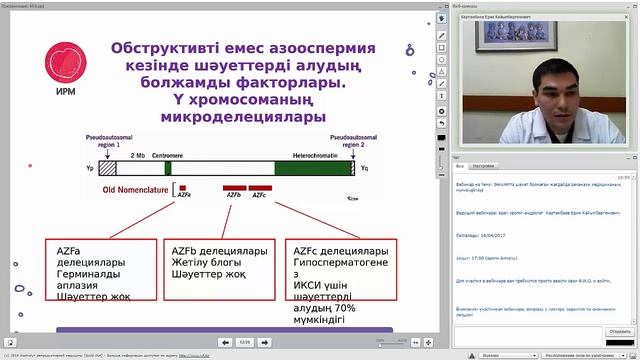Select the pencil drawing tool

tap(442, 36)
